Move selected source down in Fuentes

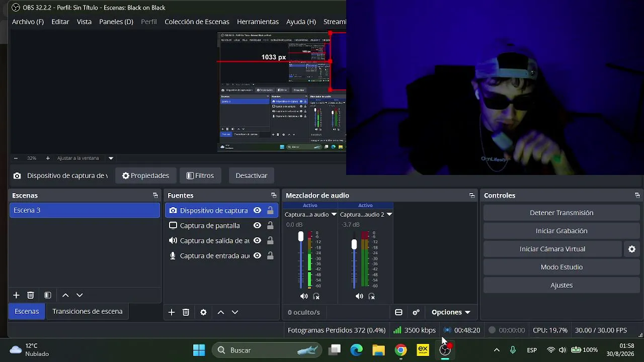click(x=235, y=312)
